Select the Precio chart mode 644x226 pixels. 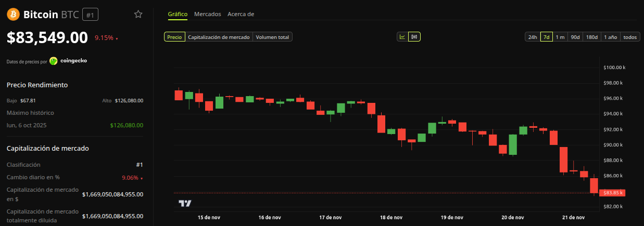(x=174, y=37)
